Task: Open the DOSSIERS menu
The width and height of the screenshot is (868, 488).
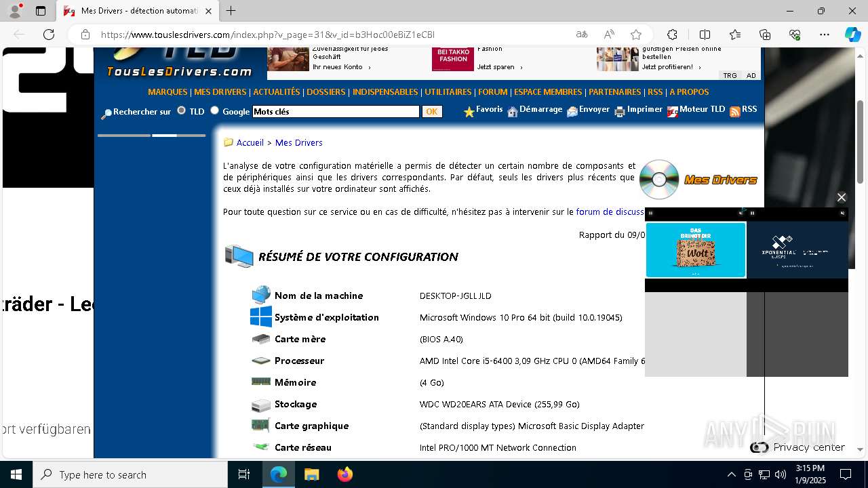Action: click(326, 92)
